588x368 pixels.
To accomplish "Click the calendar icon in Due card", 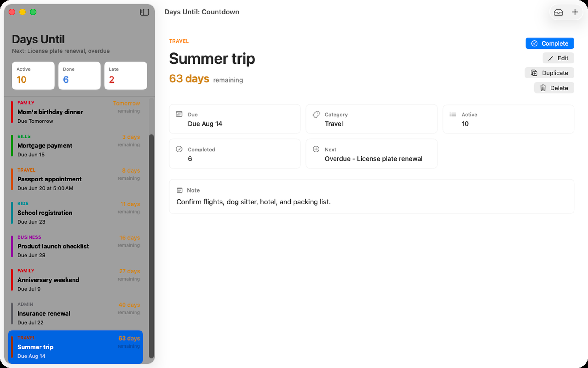I will click(x=179, y=114).
